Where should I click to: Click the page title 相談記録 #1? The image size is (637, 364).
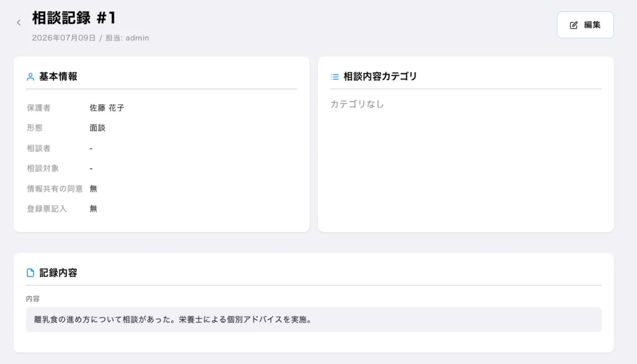(x=74, y=18)
